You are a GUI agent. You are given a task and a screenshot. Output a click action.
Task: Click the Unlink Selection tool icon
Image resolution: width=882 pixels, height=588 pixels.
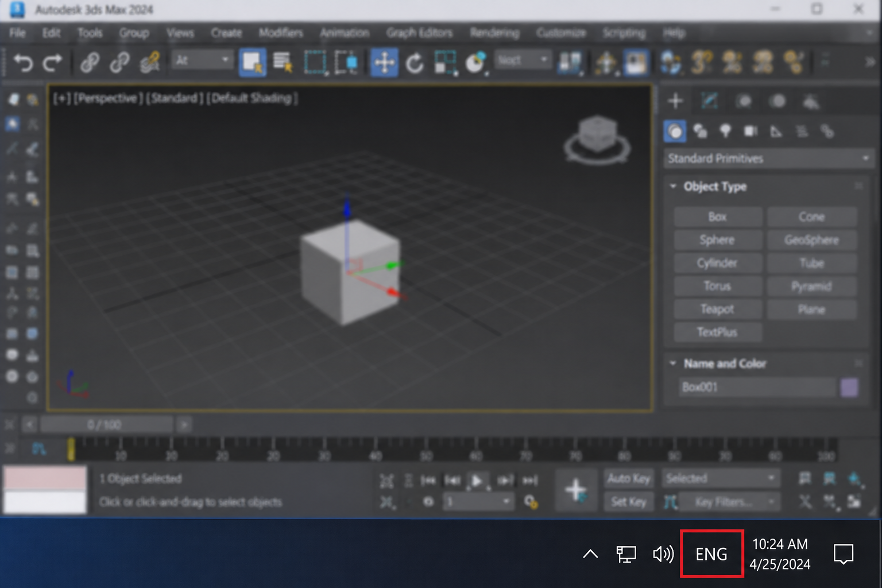pyautogui.click(x=119, y=62)
